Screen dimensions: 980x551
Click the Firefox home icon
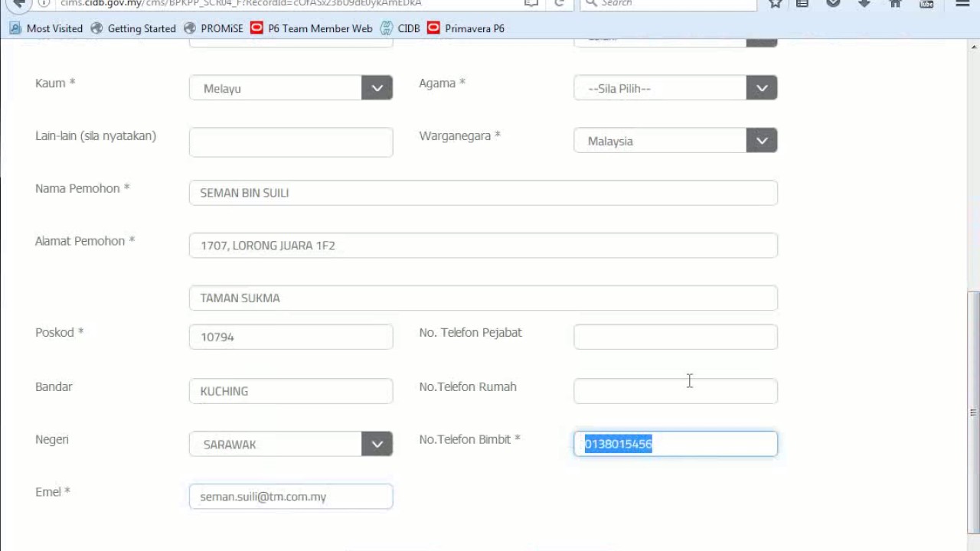point(895,3)
